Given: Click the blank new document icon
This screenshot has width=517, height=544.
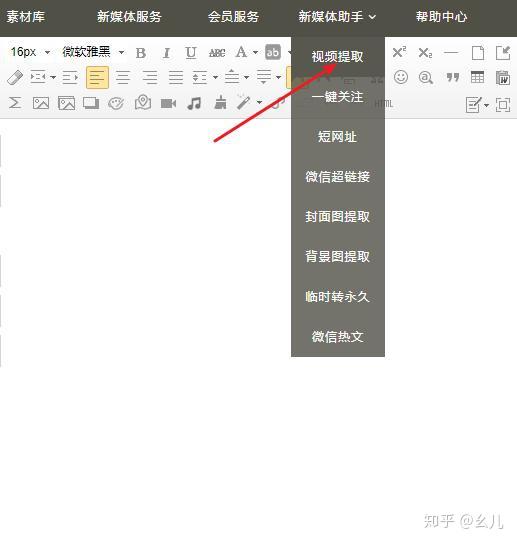Looking at the screenshot, I should click(477, 53).
